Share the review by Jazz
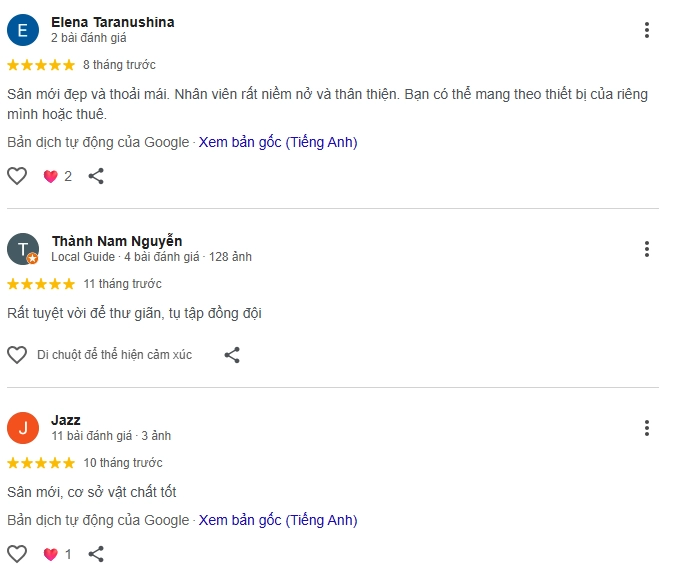675x569 pixels. tap(96, 554)
